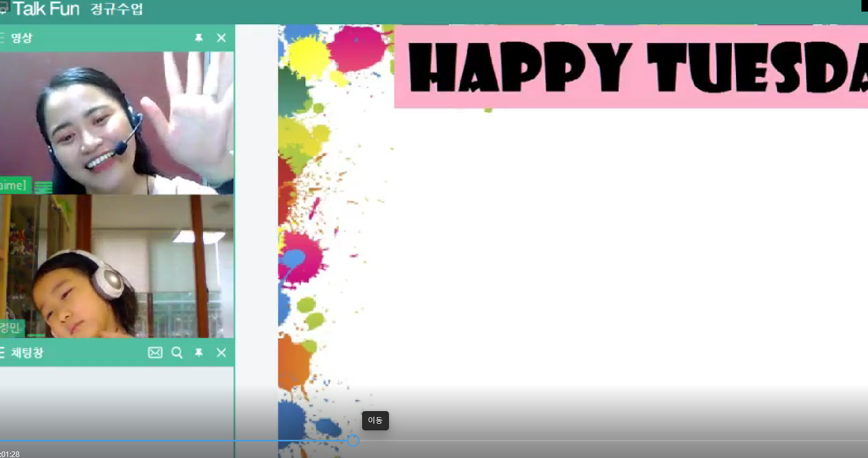This screenshot has height=458, width=868.
Task: Open the 채팅창 panel hamburger menu
Action: point(2,353)
